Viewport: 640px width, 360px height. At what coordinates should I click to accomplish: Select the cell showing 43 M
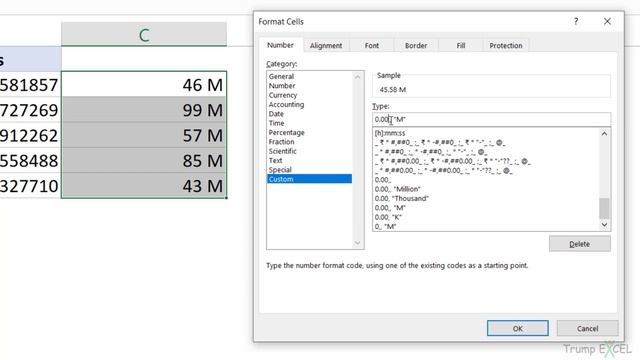point(144,186)
